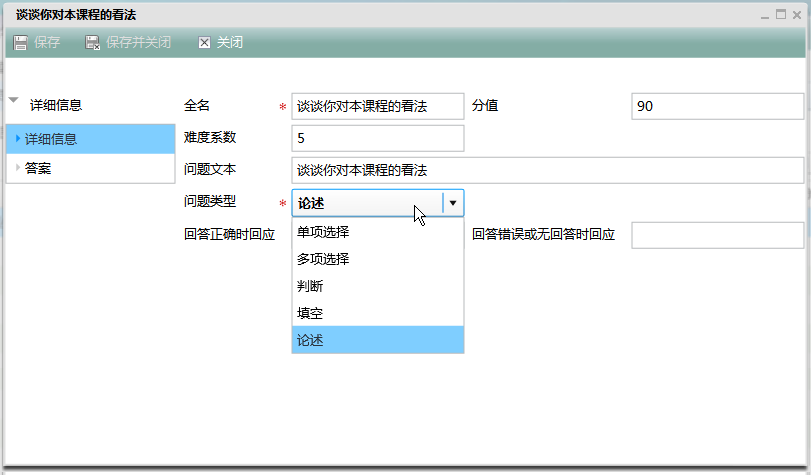Click the Close X box icon in the toolbar

click(x=204, y=42)
